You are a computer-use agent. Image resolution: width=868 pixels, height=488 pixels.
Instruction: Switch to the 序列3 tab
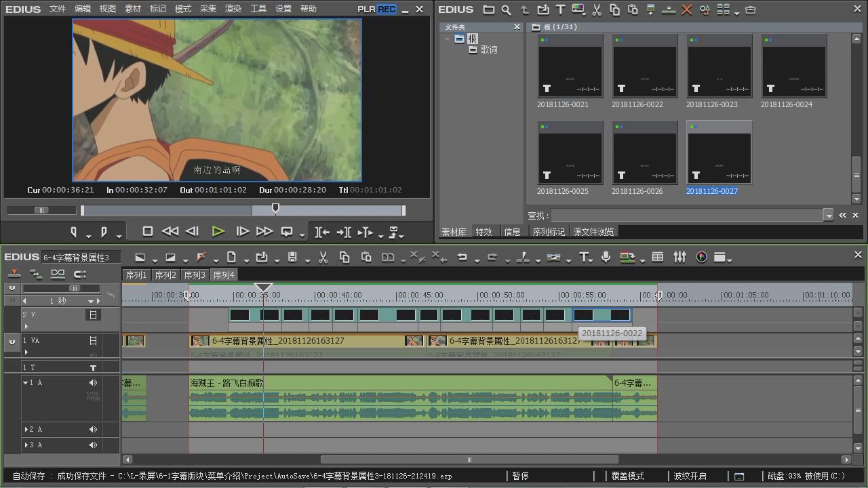point(194,275)
